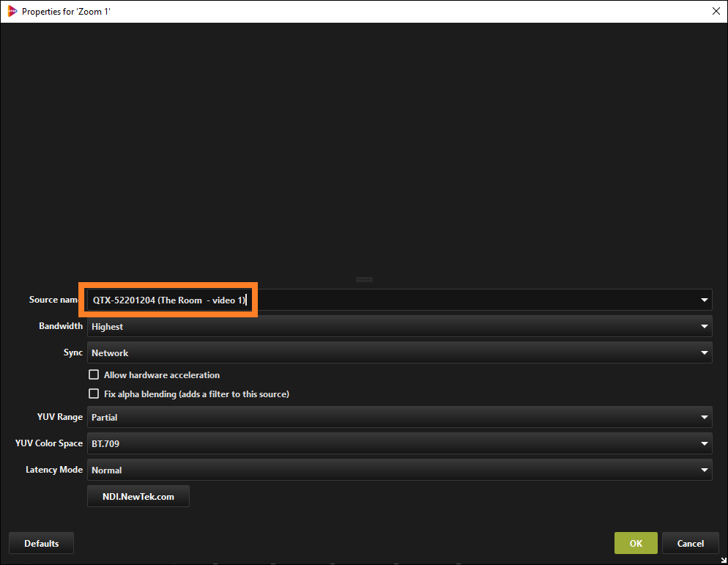
Task: Click the Bandwidth label
Action: 61,326
